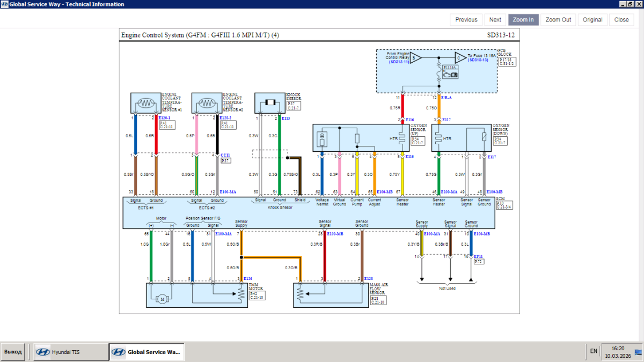This screenshot has width=644, height=362.
Task: Click the 'Current Adjust' pin label
Action: (x=375, y=202)
